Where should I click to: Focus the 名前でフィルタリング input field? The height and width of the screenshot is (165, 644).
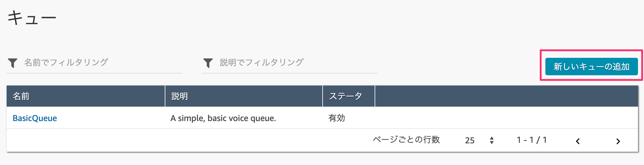pyautogui.click(x=102, y=63)
